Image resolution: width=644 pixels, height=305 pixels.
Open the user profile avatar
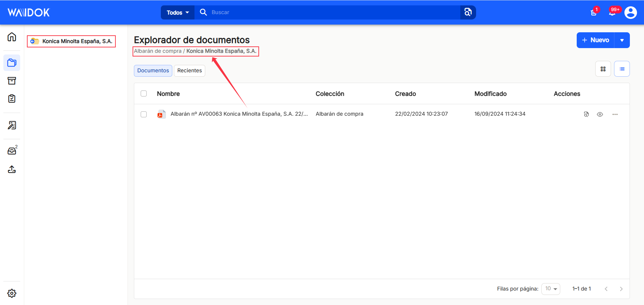tap(631, 12)
